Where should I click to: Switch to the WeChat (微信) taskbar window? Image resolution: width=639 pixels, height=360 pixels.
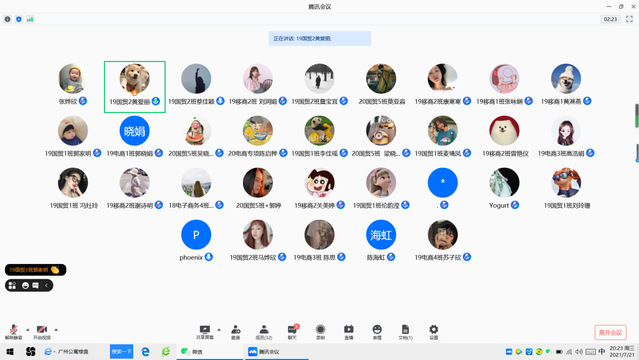point(209,351)
